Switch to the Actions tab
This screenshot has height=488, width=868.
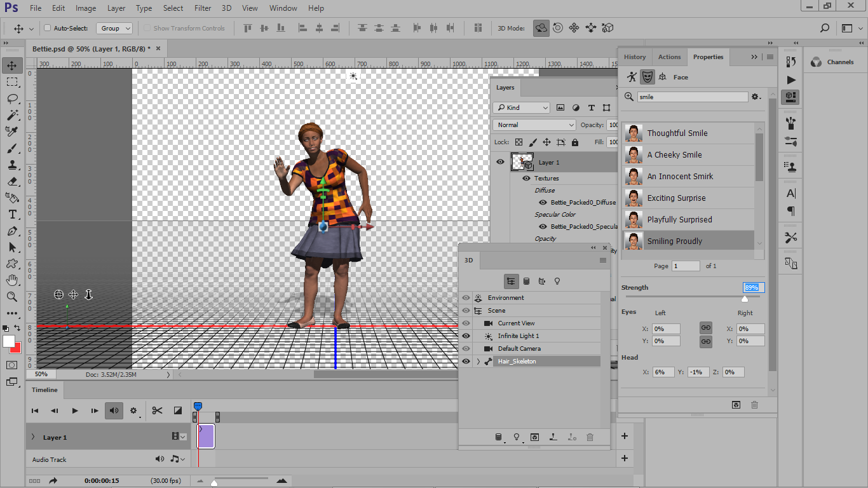(669, 57)
